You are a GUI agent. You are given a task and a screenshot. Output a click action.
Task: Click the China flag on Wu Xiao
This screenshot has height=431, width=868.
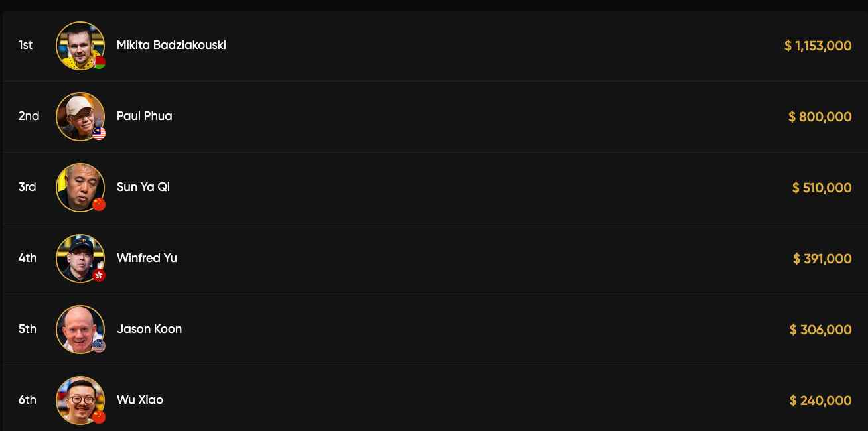click(99, 417)
